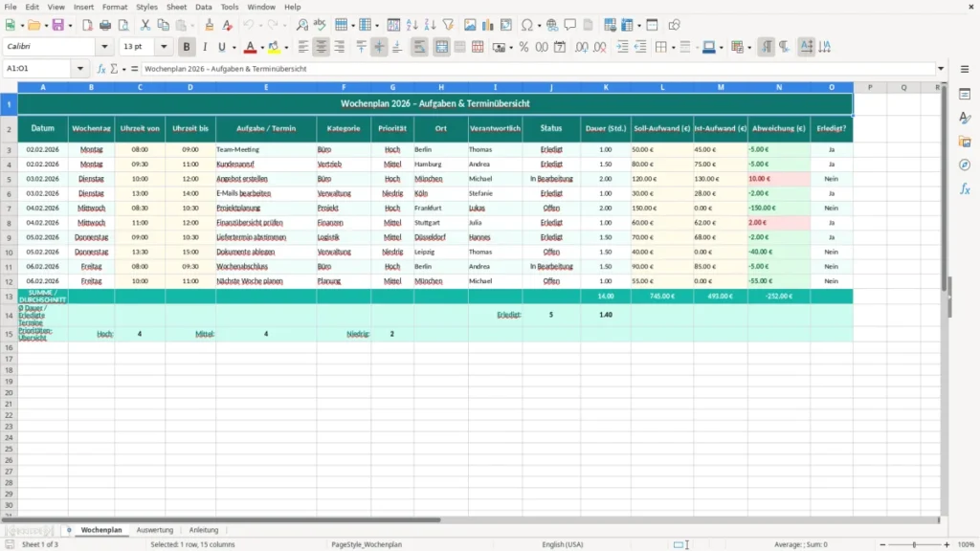
Task: Toggle wrap text
Action: point(419,47)
